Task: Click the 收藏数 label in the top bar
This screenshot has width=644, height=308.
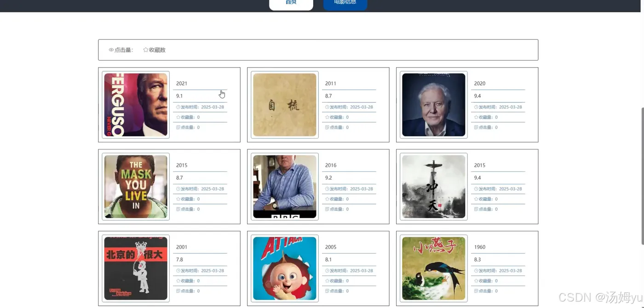Action: click(x=157, y=50)
